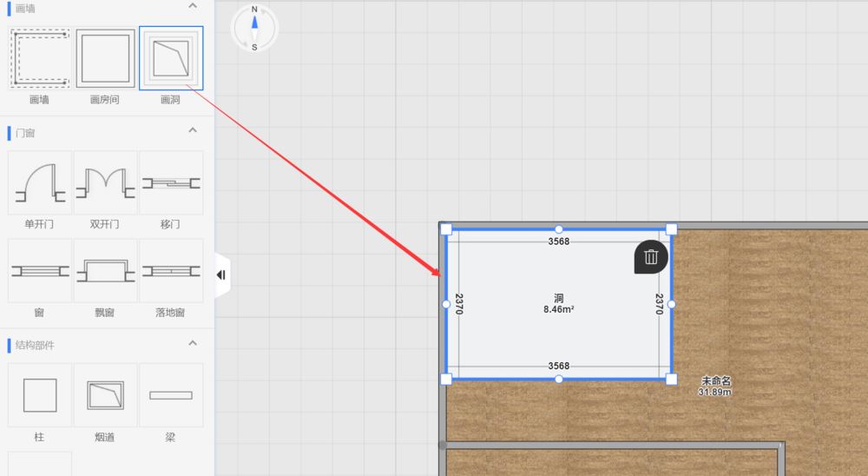Click the north-south compass widget
The width and height of the screenshot is (868, 476).
[254, 28]
